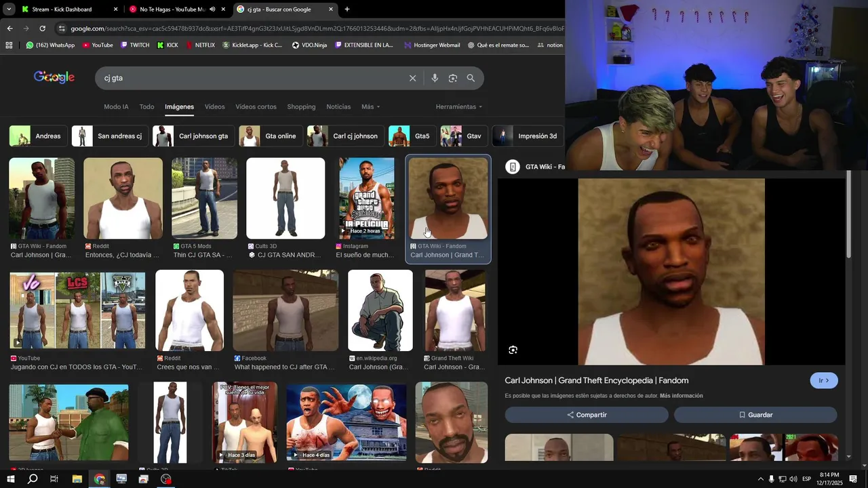Click the Compartir button

[x=587, y=415]
